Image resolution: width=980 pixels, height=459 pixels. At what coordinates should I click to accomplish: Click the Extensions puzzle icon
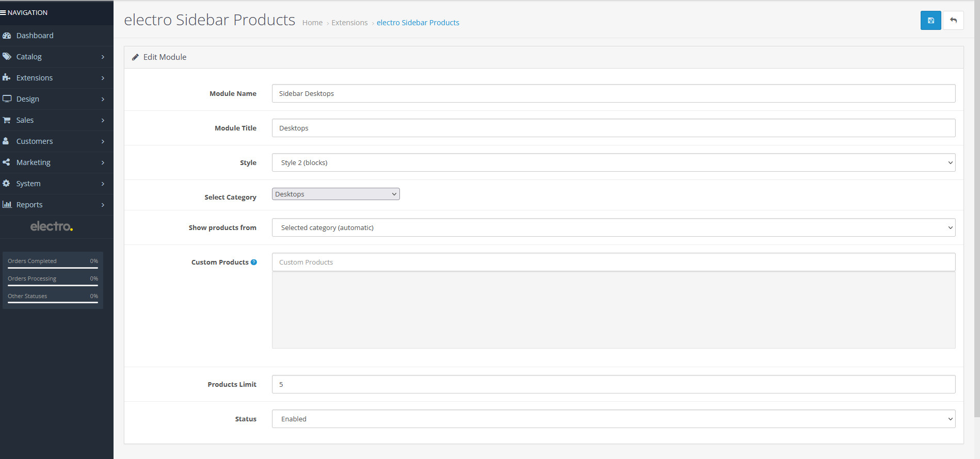7,78
